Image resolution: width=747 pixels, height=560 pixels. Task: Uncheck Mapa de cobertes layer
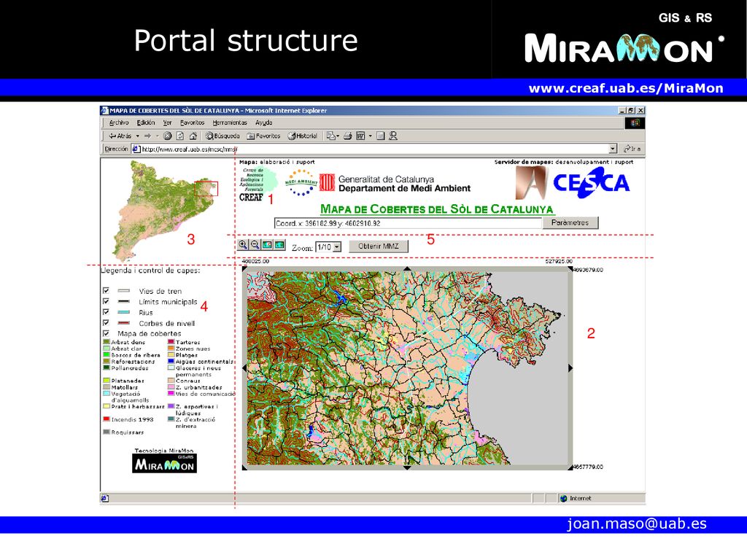(106, 333)
